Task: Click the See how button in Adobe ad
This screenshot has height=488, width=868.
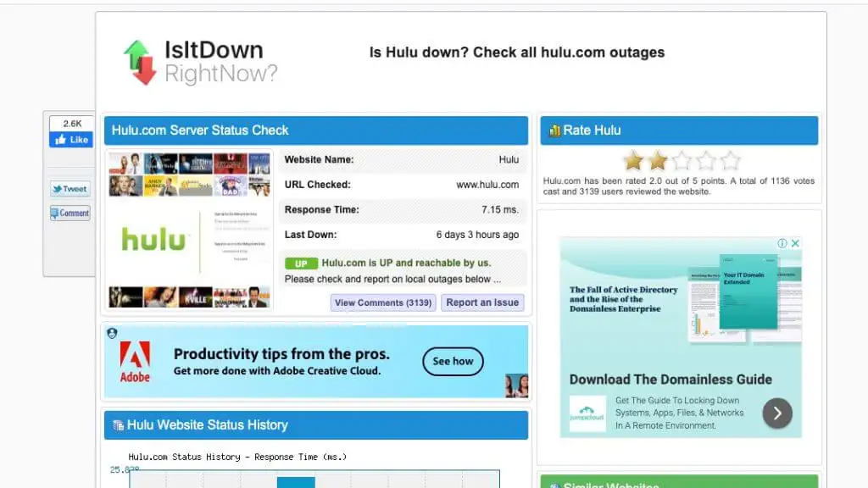Action: tap(453, 361)
